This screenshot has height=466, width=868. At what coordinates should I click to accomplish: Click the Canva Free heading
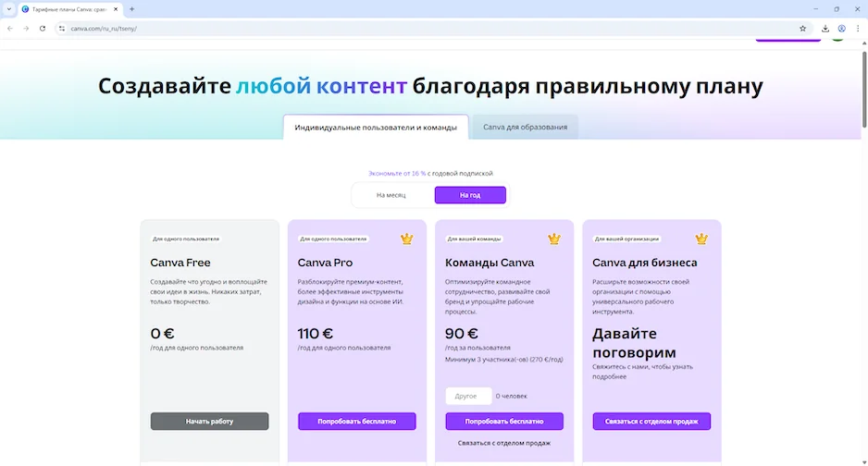(x=180, y=263)
